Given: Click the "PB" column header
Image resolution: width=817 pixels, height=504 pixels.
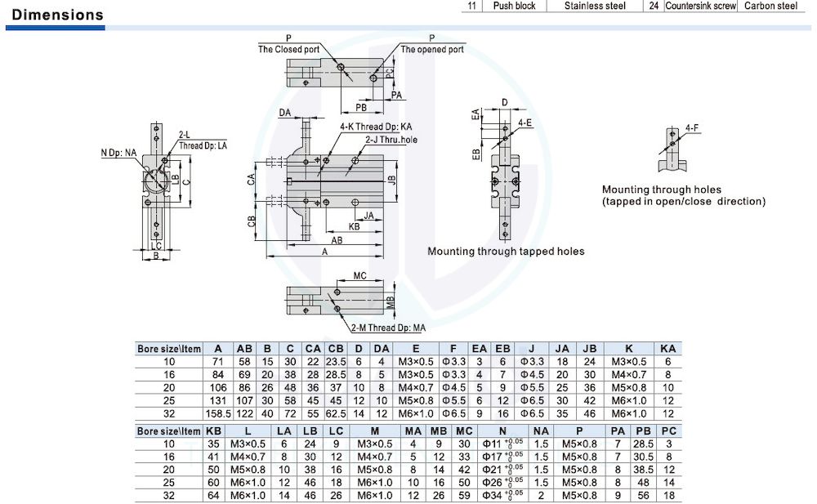Looking at the screenshot, I should coord(644,431).
